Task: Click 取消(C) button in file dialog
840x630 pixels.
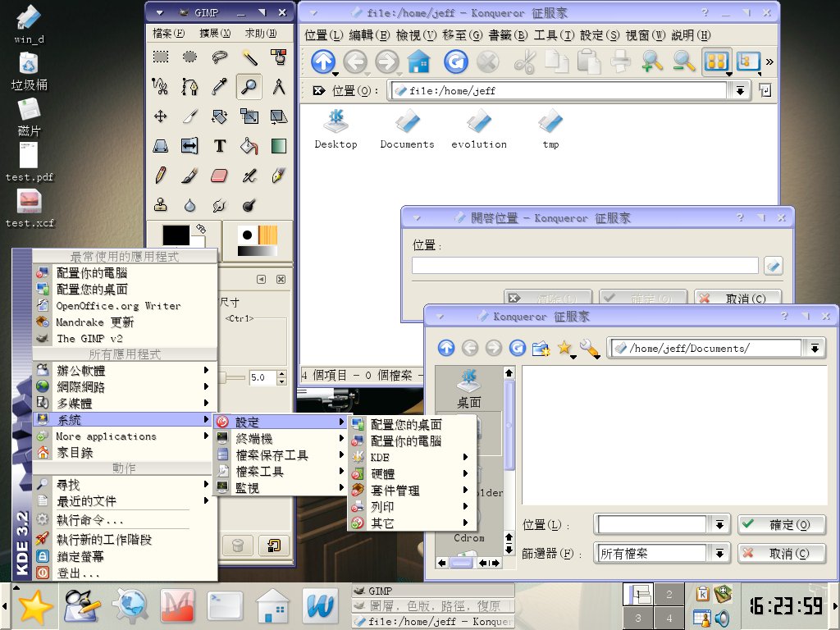Action: point(782,554)
